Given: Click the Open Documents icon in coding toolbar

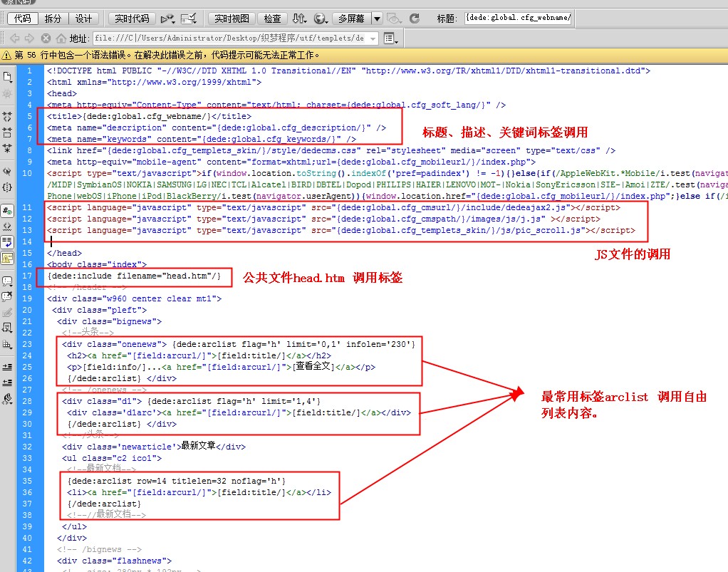Looking at the screenshot, I should click(x=7, y=76).
